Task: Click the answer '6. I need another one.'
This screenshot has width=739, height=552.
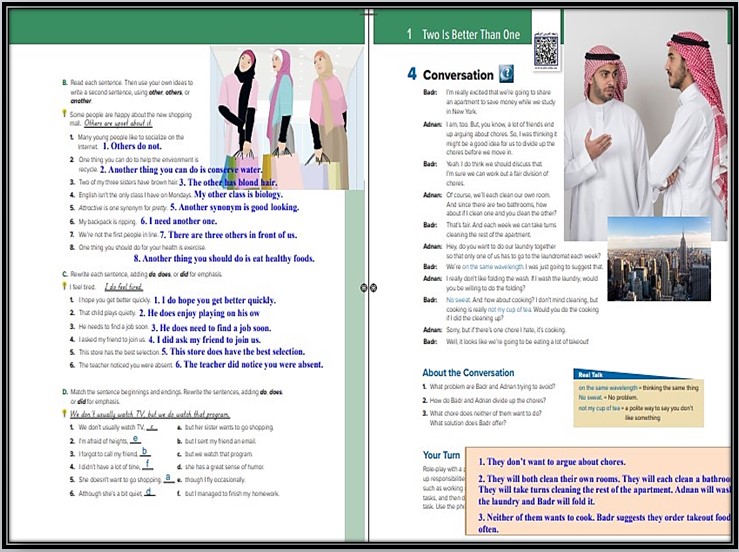Action: click(x=179, y=221)
